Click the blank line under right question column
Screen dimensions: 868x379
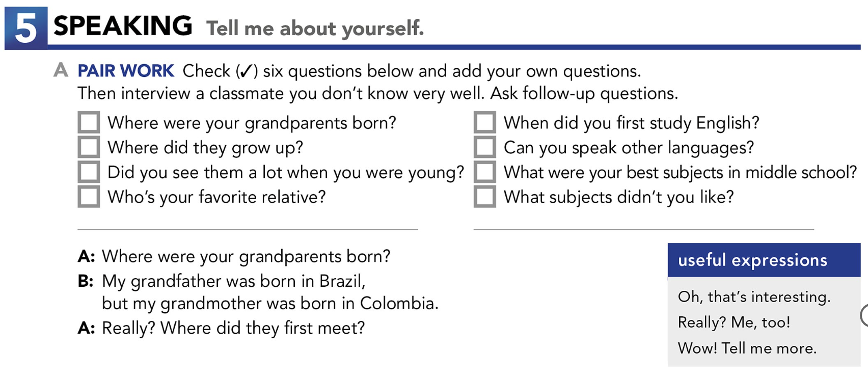pos(644,229)
